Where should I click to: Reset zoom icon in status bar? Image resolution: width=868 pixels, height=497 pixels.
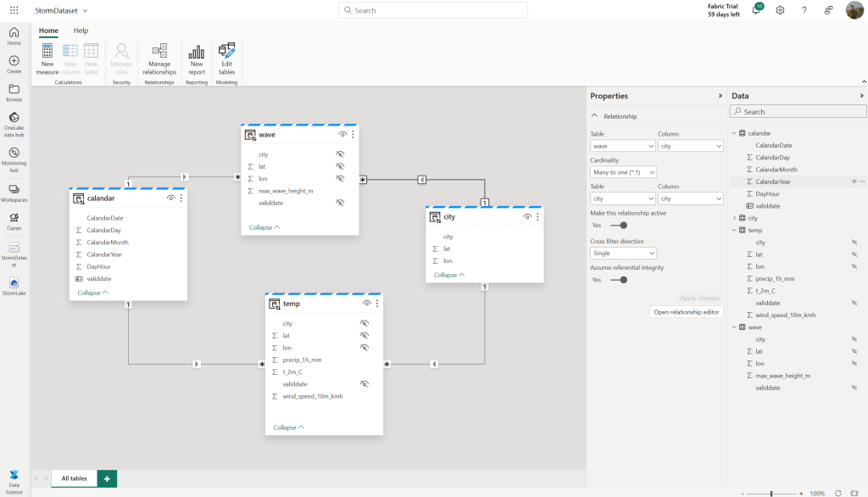pyautogui.click(x=838, y=493)
